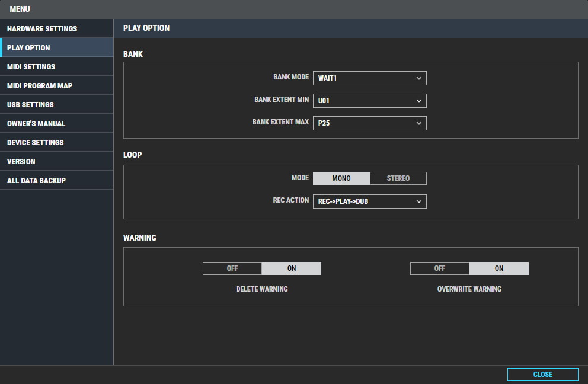Open MIDI Program Map section
Viewport: 588px width, 384px height.
click(x=57, y=85)
